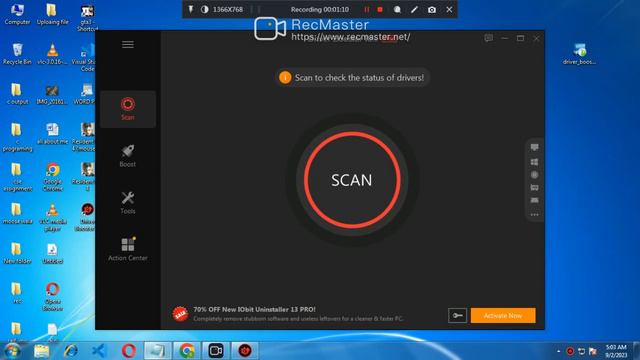
Task: Open the feedback chat icon in title bar
Action: 489,38
